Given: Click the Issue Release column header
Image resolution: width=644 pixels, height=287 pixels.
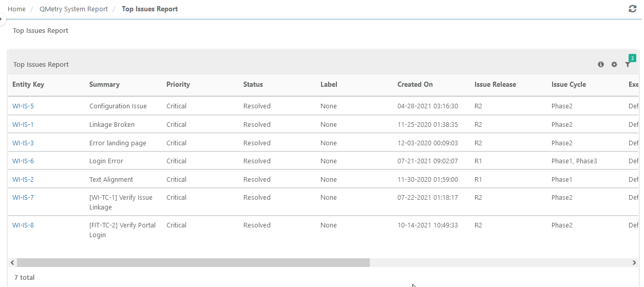Looking at the screenshot, I should click(495, 85).
